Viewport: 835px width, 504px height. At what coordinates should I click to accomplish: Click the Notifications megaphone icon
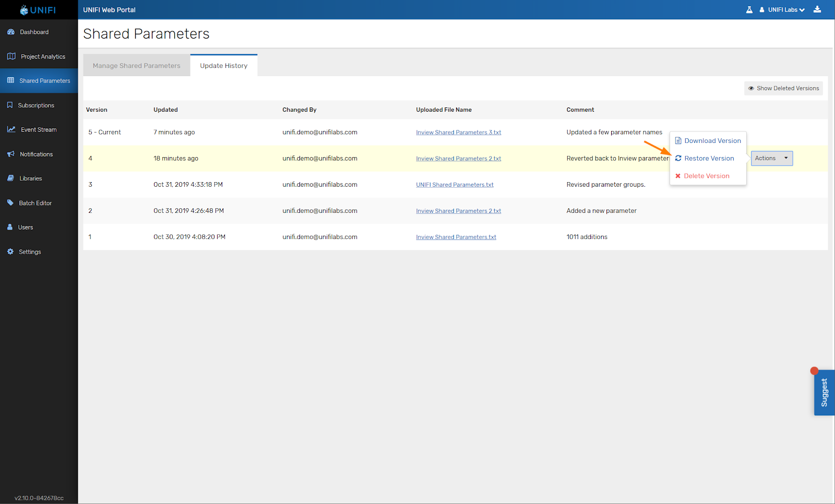point(11,154)
